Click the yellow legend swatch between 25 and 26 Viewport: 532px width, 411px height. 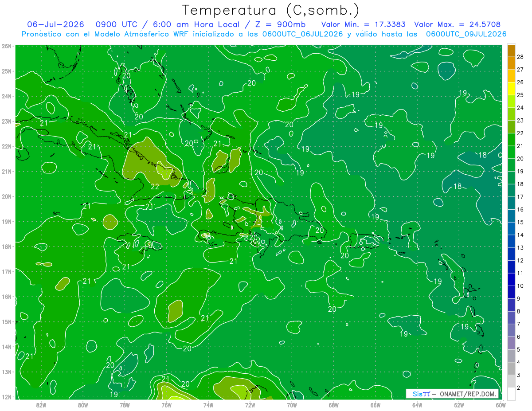[511, 89]
